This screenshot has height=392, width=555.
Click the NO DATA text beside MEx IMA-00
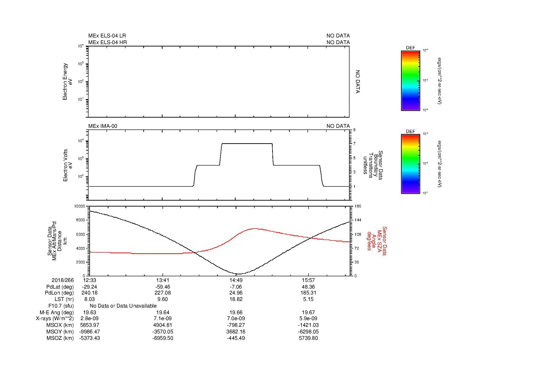[338, 126]
